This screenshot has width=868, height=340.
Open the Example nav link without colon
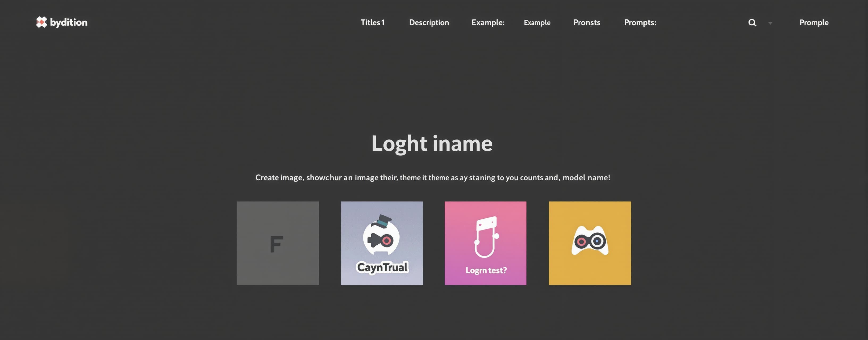point(537,23)
